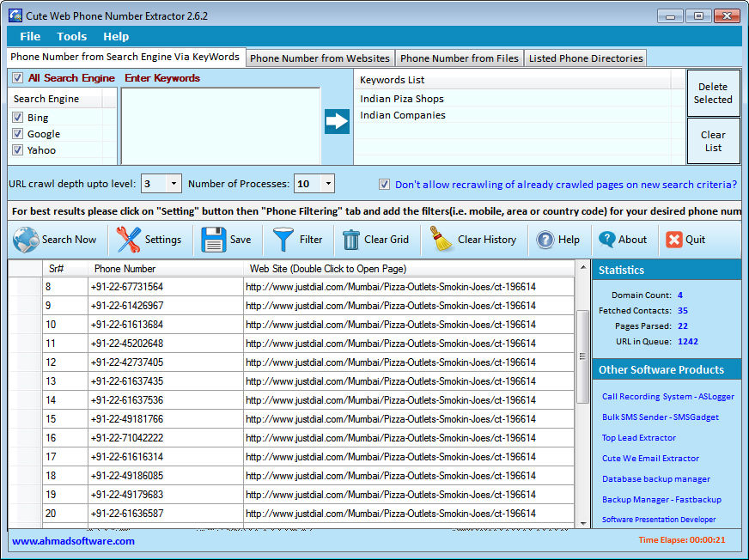Open the Cute We Email Extractor link
This screenshot has height=560, width=749.
[x=650, y=459]
